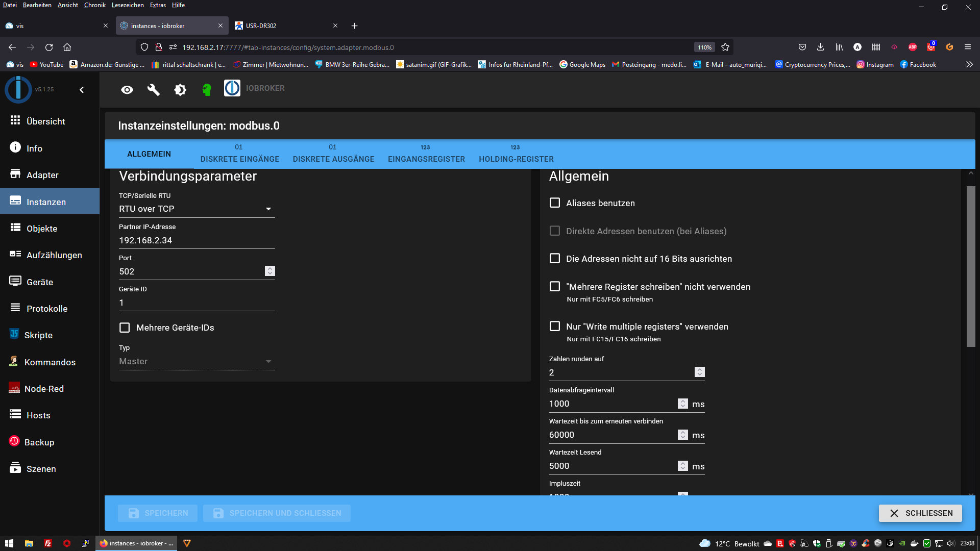Open Geräte icon in sidebar
Screen dimensions: 980x551
[x=15, y=281]
